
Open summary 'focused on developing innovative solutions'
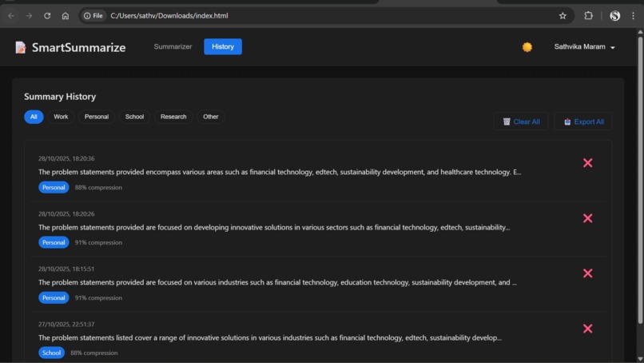(x=274, y=227)
